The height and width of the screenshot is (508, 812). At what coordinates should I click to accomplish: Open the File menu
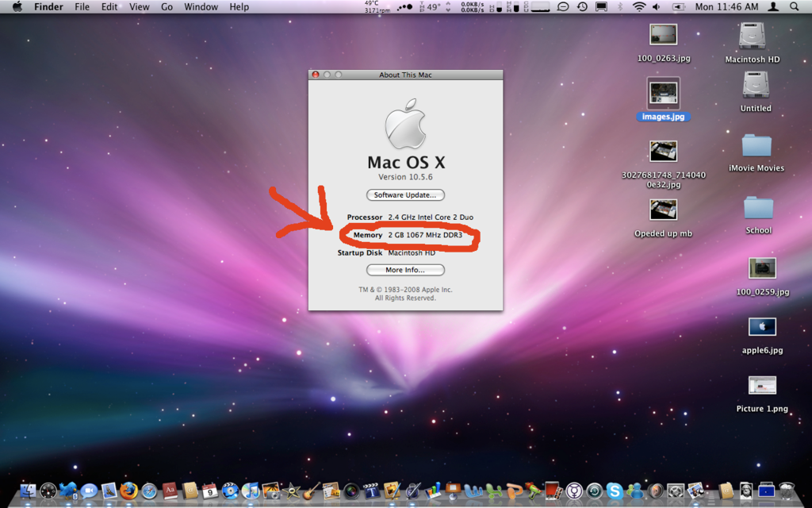click(x=82, y=6)
